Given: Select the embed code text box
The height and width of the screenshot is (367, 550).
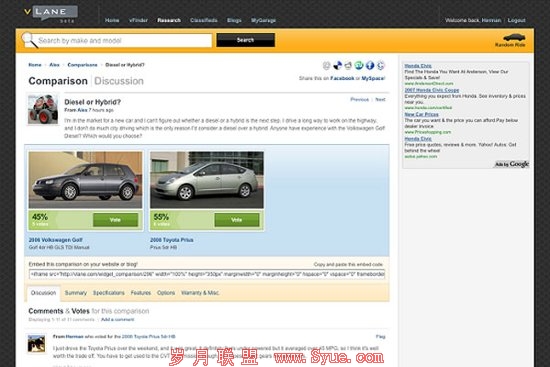Looking at the screenshot, I should (x=207, y=274).
